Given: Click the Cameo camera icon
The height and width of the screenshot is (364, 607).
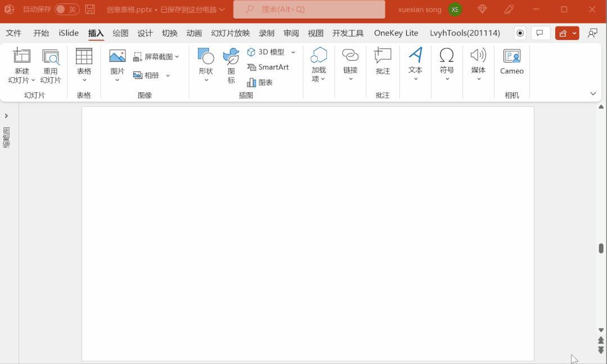Looking at the screenshot, I should (x=511, y=56).
